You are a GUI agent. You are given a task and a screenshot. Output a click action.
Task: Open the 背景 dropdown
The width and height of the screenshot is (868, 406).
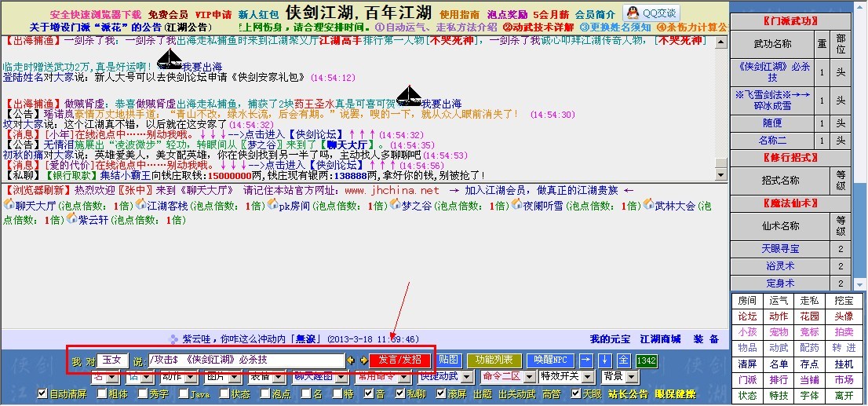tap(620, 377)
